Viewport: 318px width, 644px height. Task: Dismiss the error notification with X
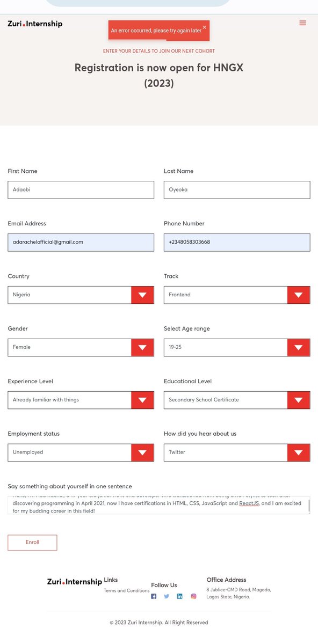coord(204,27)
